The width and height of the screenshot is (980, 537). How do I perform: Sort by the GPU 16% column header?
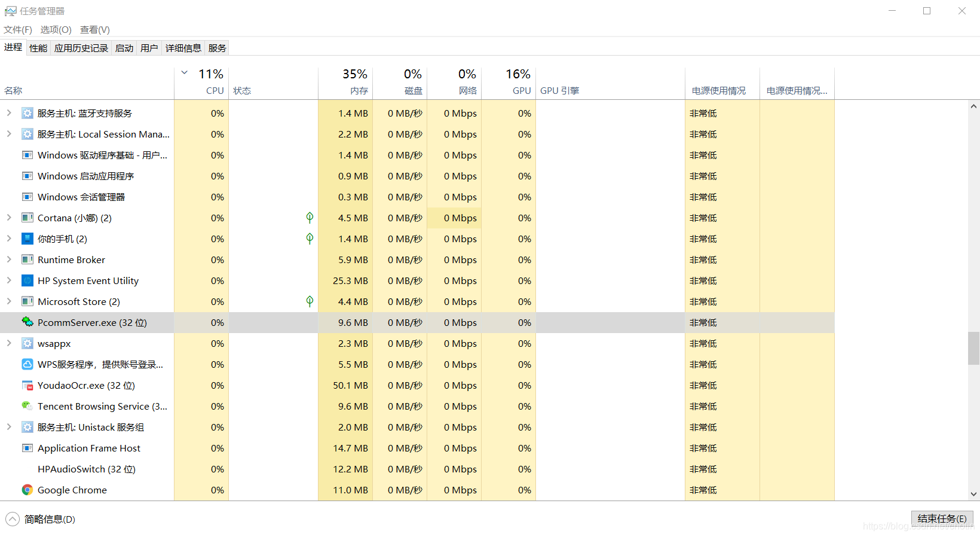[x=509, y=83]
